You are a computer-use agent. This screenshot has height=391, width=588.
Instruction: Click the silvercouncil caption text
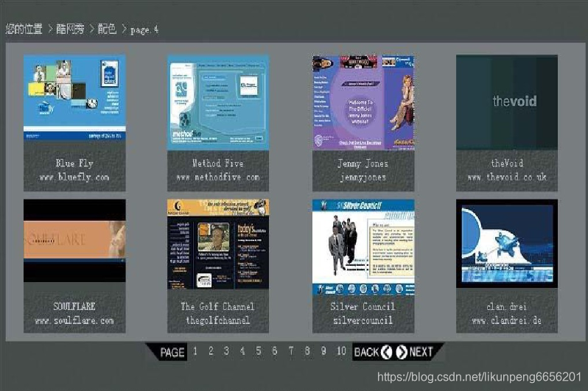click(363, 320)
